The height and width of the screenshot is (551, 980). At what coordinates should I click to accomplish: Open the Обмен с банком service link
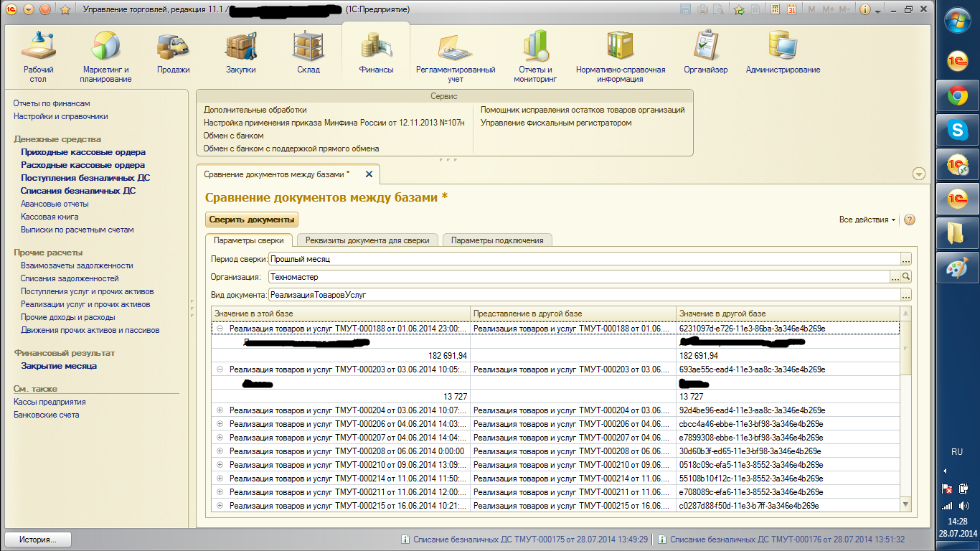234,136
